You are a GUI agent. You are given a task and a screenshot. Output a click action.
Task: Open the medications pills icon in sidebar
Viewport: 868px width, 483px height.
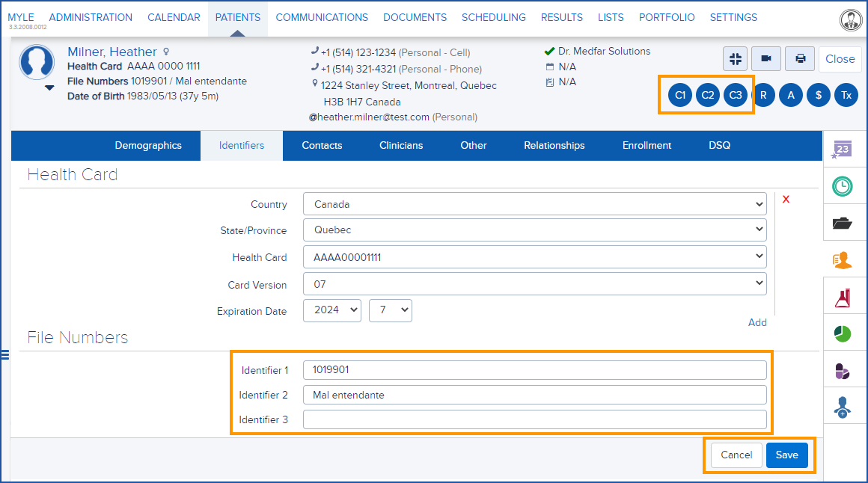845,369
